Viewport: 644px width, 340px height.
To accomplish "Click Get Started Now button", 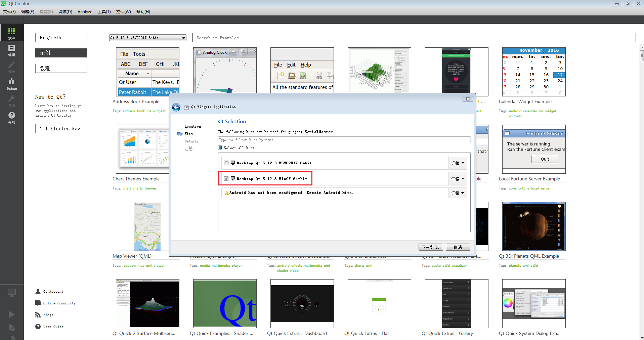I will pyautogui.click(x=61, y=129).
